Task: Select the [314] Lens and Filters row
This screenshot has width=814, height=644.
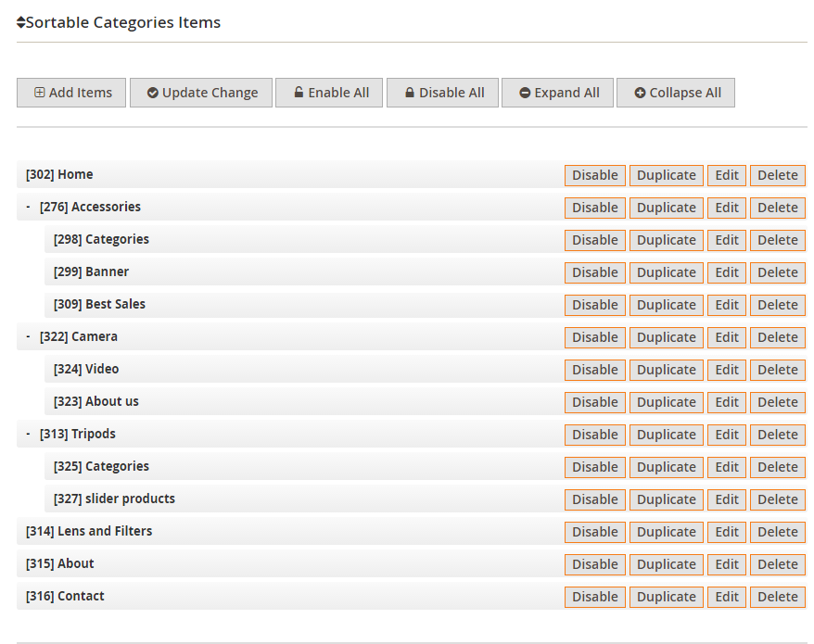Action: click(x=290, y=531)
